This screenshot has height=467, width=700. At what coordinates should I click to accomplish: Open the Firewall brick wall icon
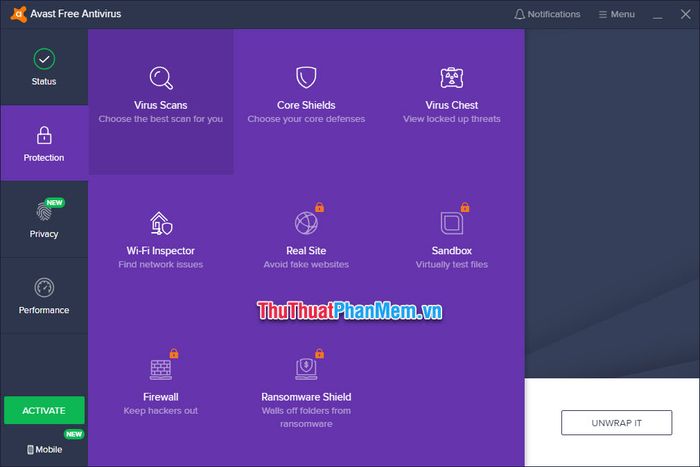(x=161, y=369)
